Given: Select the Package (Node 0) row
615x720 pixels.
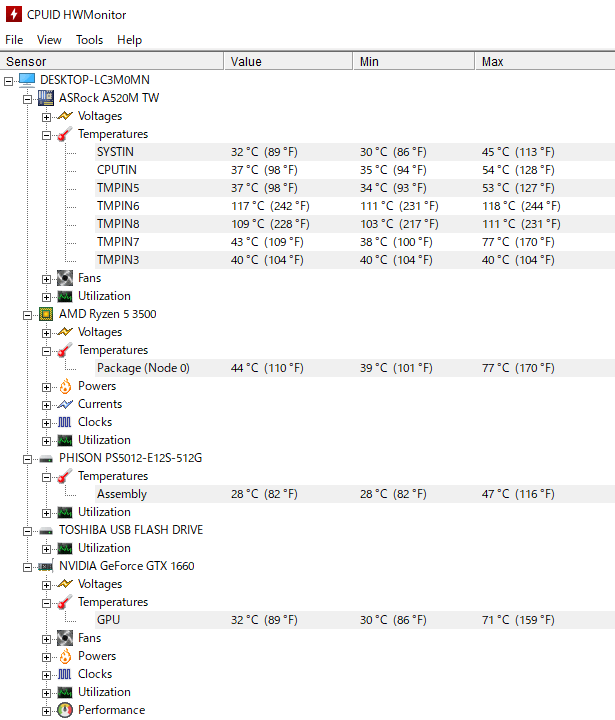Looking at the screenshot, I should tap(355, 368).
